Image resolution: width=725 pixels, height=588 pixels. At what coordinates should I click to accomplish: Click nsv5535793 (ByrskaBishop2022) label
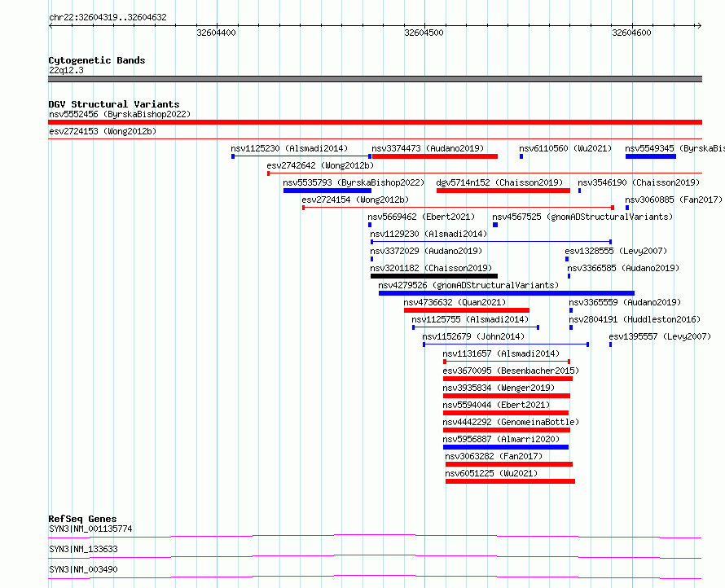[354, 182]
